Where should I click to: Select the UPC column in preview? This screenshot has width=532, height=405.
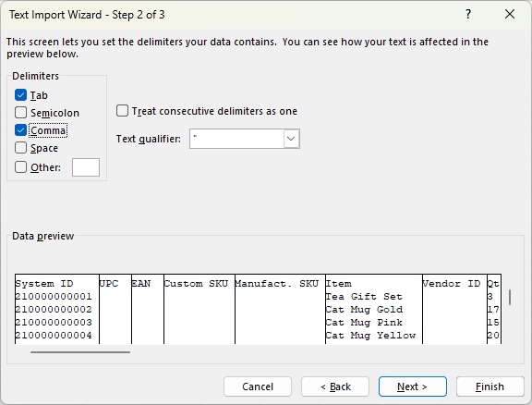pos(109,284)
